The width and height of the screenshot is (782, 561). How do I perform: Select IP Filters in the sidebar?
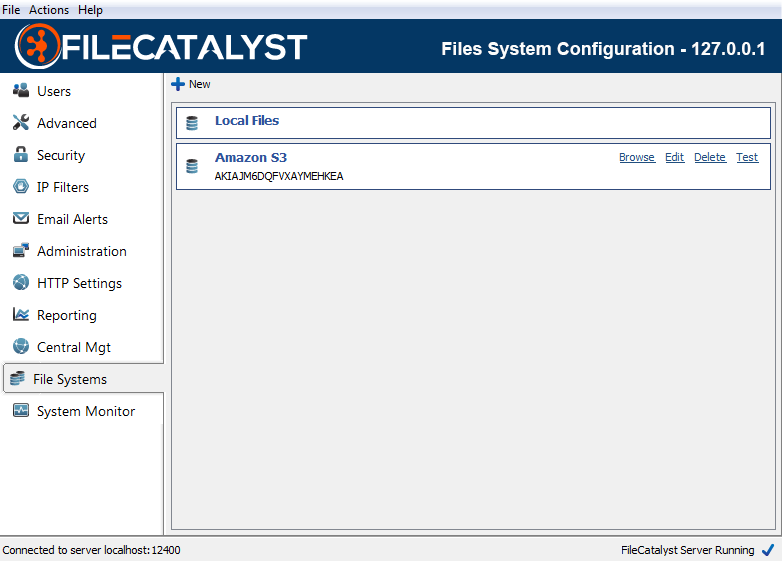(x=63, y=187)
